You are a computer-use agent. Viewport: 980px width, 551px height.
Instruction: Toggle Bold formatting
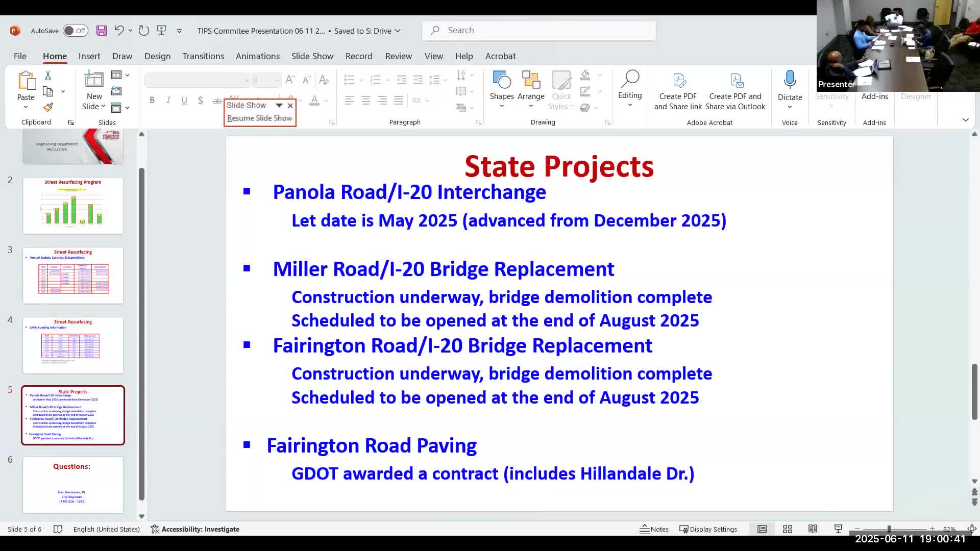tap(152, 101)
